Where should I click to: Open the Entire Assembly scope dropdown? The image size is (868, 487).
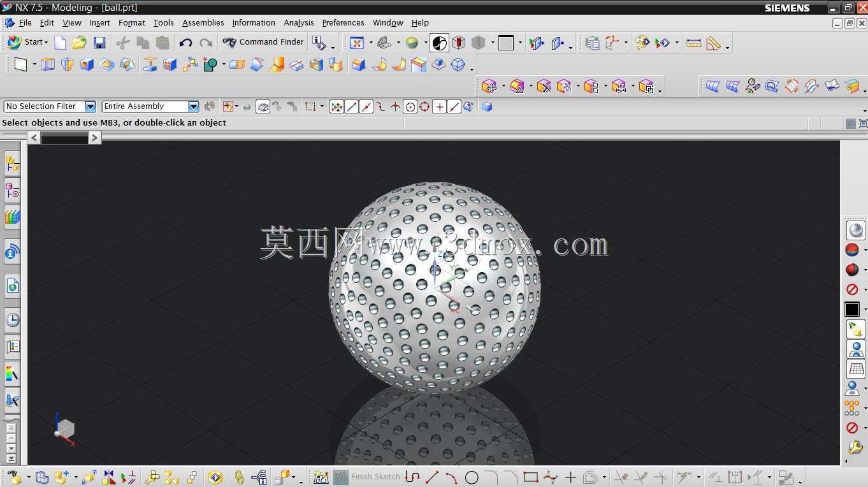[193, 106]
